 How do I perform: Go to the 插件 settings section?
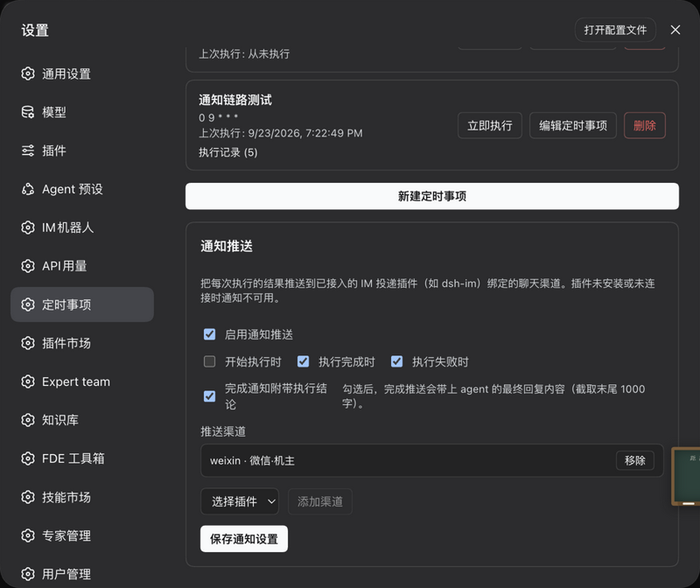pos(82,150)
